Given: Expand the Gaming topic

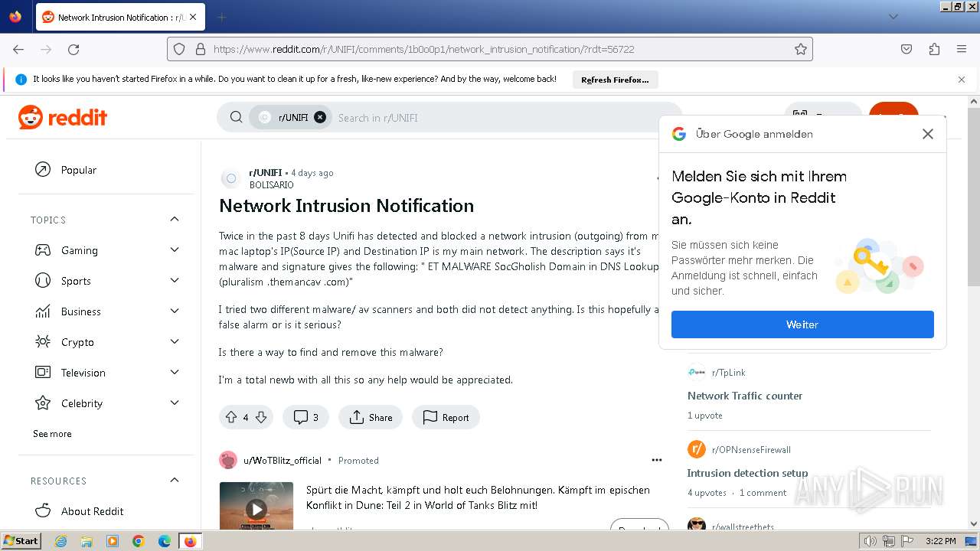Looking at the screenshot, I should (175, 250).
